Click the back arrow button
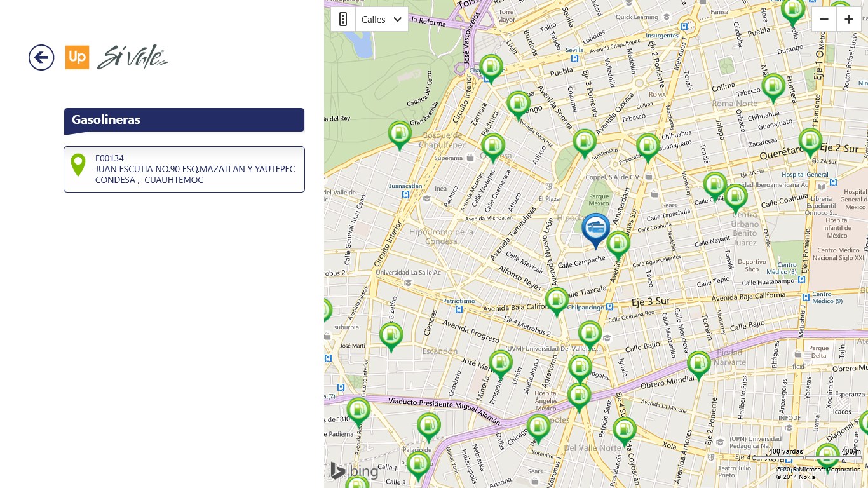Screen dimensions: 868x488 pos(41,58)
